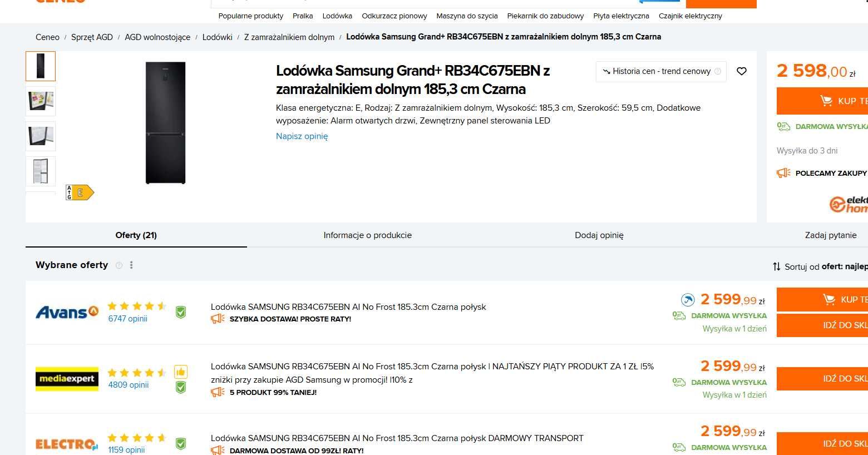
Task: Open Czajnik elektryczny quick link
Action: [x=691, y=16]
